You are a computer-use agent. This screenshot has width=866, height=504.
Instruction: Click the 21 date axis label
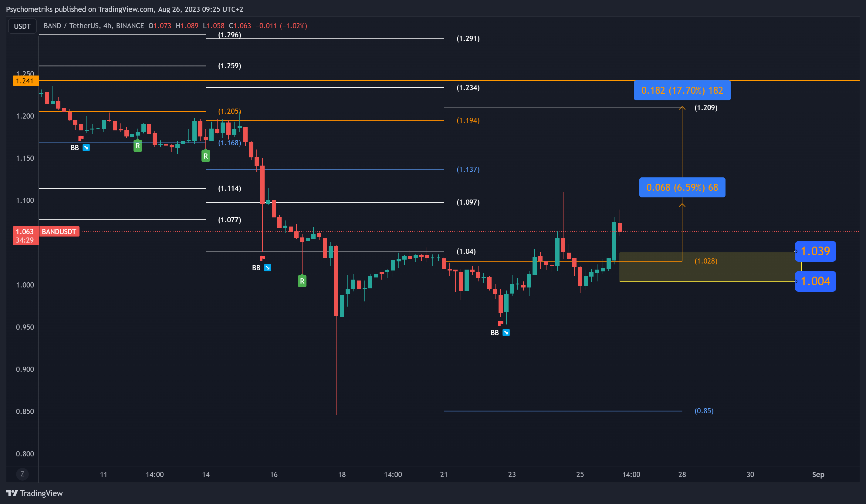pos(444,475)
